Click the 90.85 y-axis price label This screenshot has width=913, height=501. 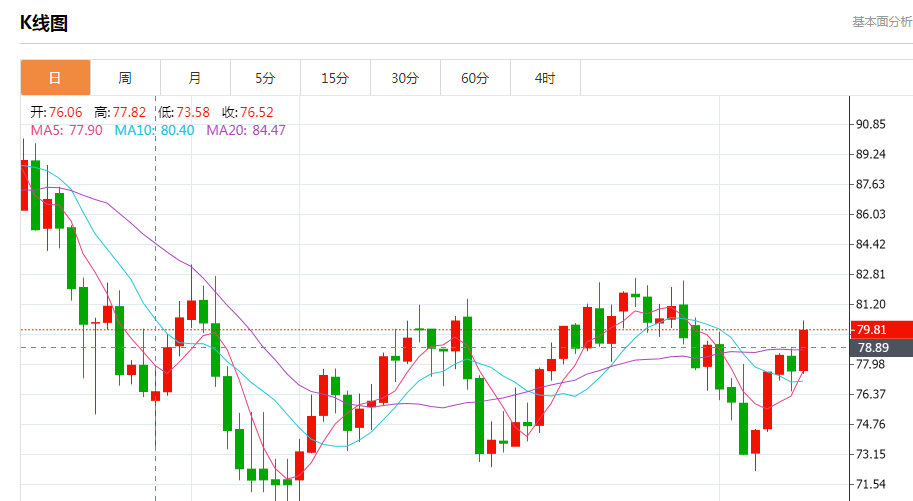point(871,125)
